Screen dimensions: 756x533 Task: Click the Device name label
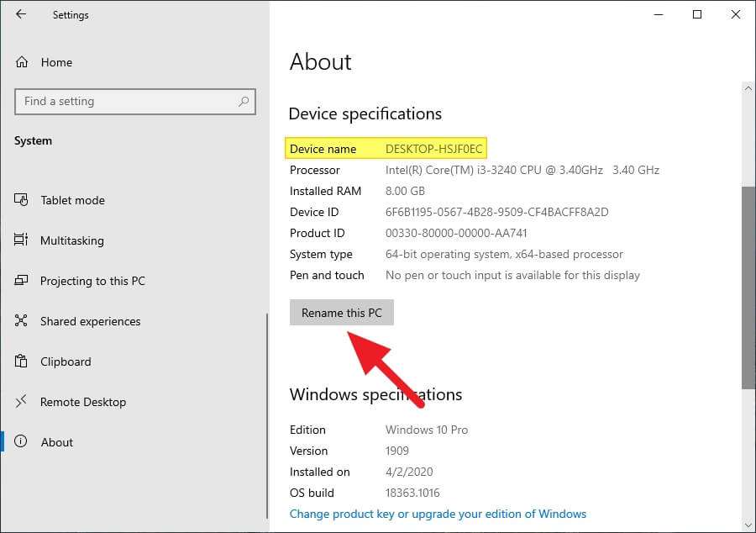(323, 149)
